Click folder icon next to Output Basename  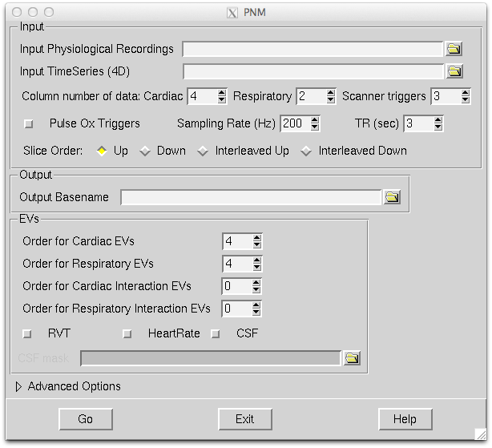pyautogui.click(x=391, y=197)
